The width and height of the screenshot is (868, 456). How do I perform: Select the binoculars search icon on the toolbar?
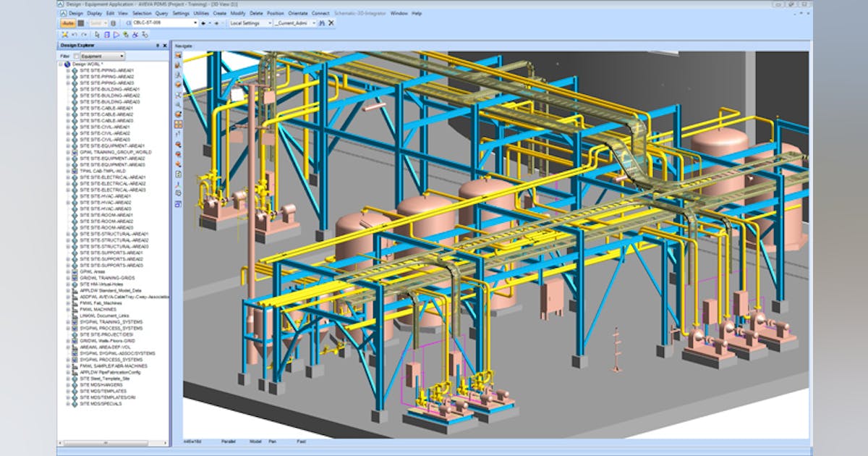pos(320,23)
